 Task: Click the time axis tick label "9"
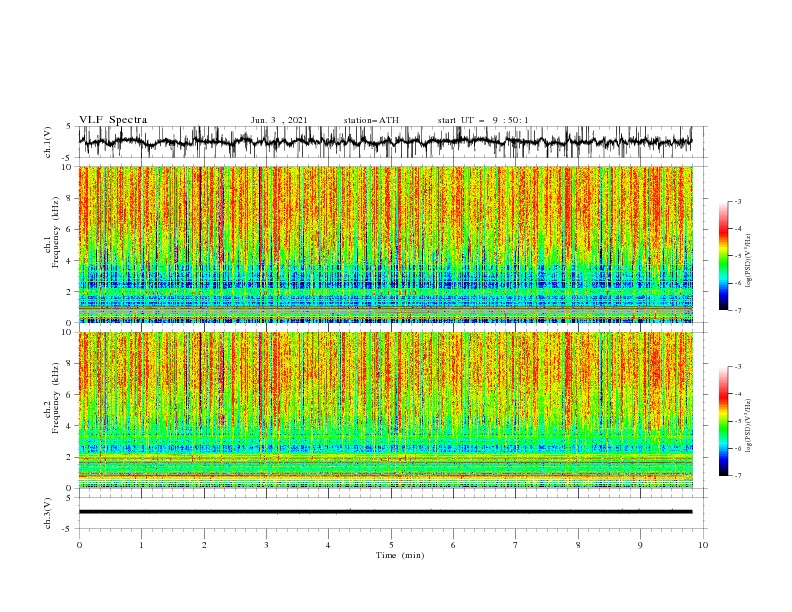[640, 545]
